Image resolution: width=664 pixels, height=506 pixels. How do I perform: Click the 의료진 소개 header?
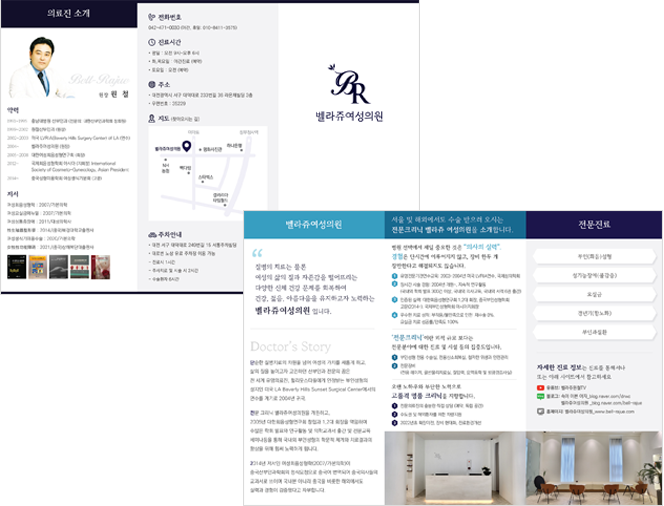[x=69, y=13]
